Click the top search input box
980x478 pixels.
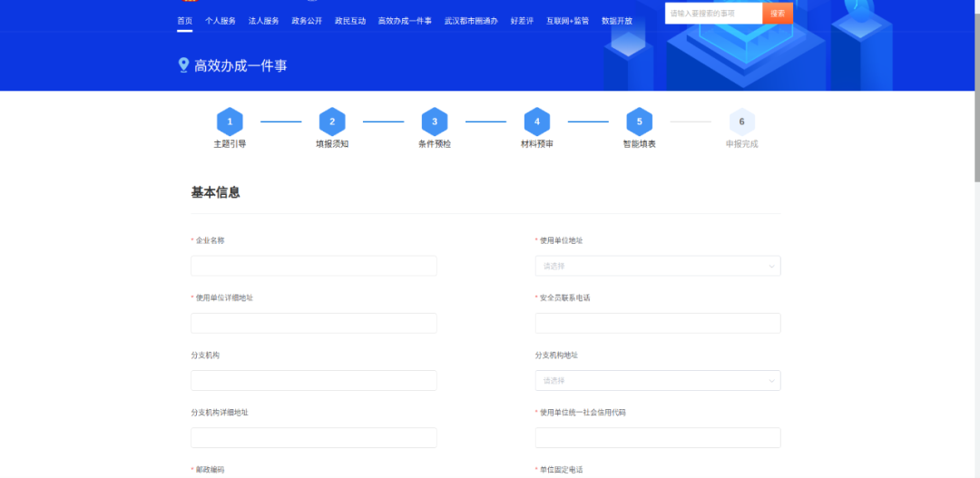(713, 14)
